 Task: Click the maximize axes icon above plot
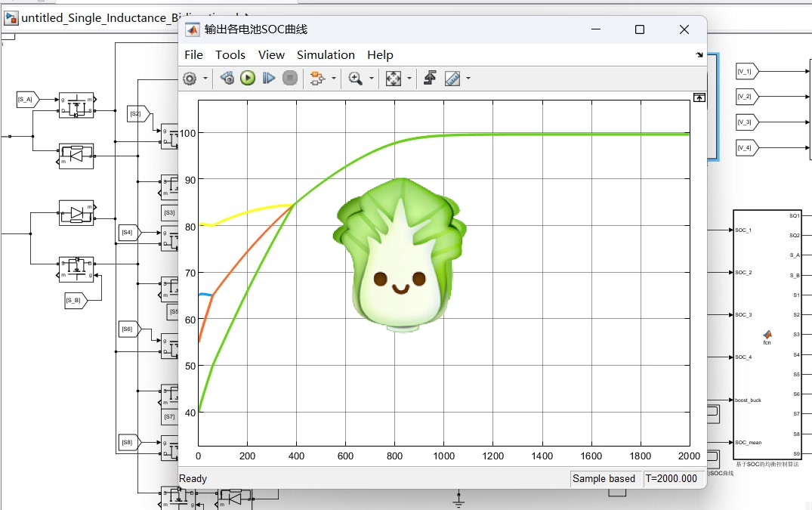click(699, 97)
